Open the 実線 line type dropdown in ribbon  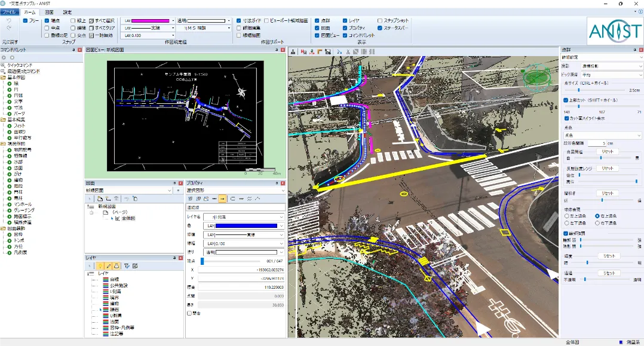(x=173, y=28)
